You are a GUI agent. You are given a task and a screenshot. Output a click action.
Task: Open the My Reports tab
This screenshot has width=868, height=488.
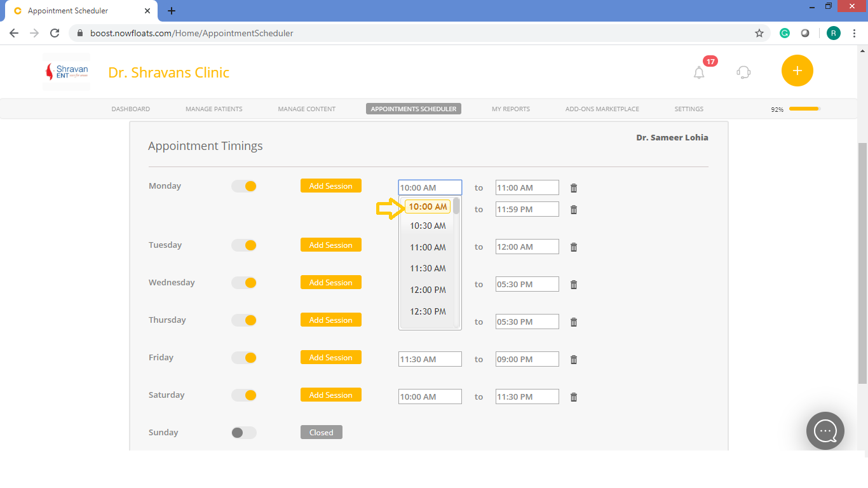point(511,109)
